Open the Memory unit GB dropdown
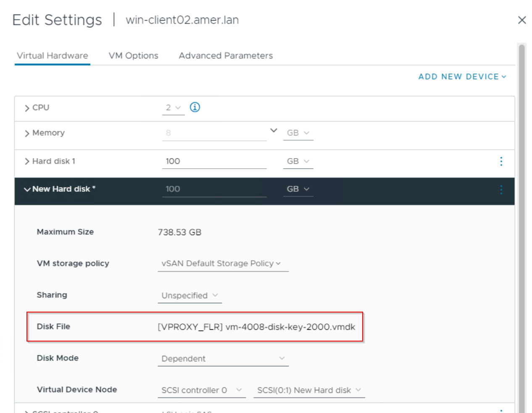The width and height of the screenshot is (532, 413). 298,132
